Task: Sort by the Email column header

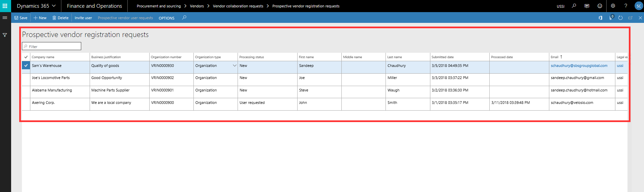Action: (x=554, y=57)
